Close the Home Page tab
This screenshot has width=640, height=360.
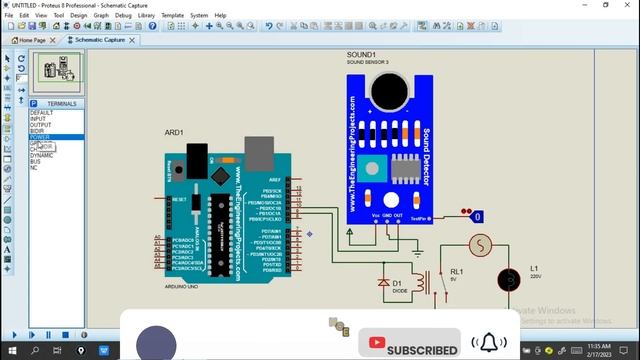[52, 40]
